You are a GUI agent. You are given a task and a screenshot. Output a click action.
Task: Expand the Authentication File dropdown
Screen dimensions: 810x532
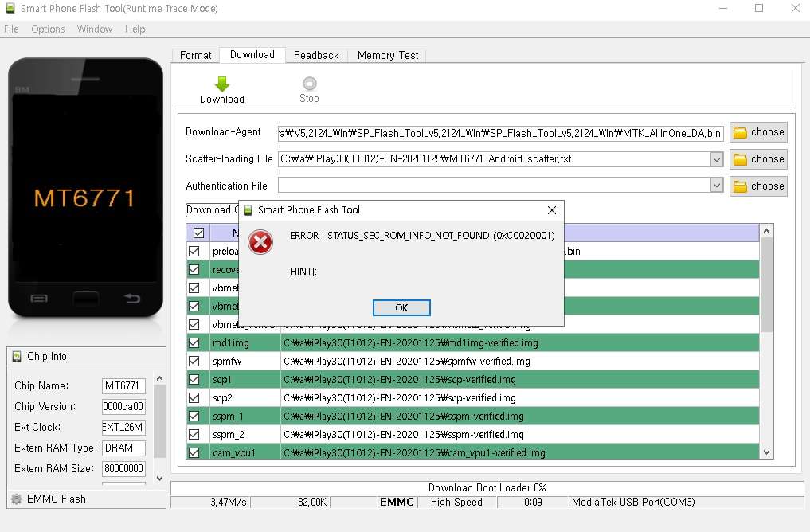click(716, 186)
